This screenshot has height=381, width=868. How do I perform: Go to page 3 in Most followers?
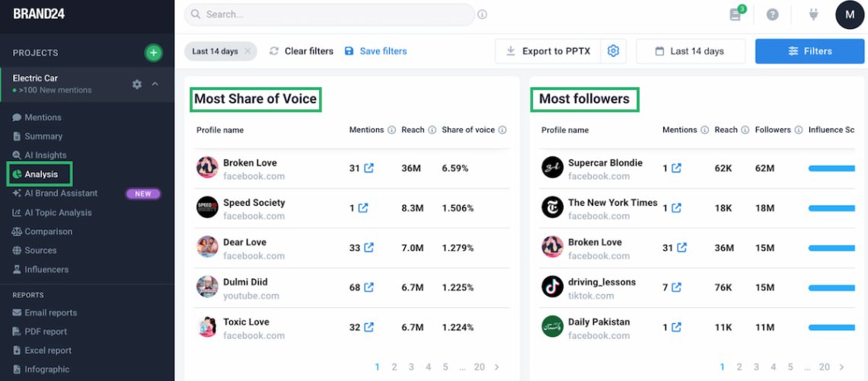(x=756, y=367)
